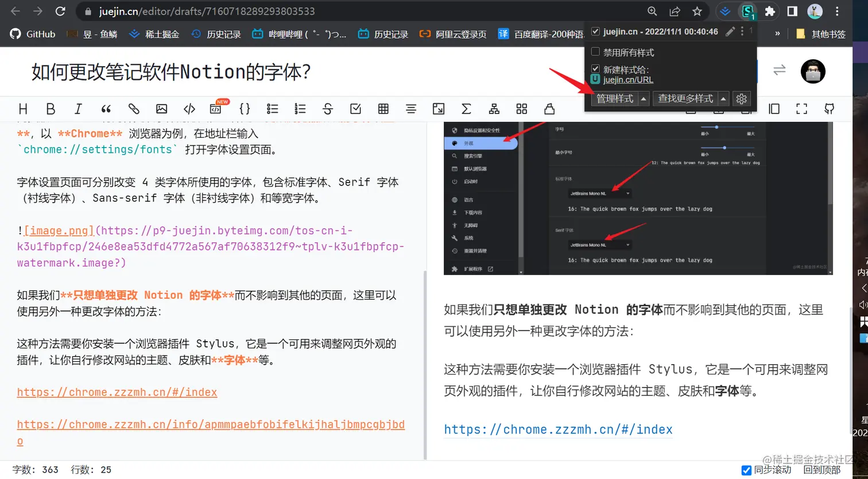The image size is (868, 479).
Task: Insert inline code with the </> icon
Action: tap(189, 109)
